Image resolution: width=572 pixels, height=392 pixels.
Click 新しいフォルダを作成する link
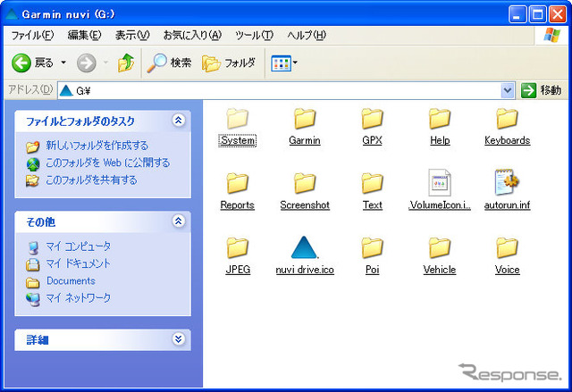click(x=97, y=146)
